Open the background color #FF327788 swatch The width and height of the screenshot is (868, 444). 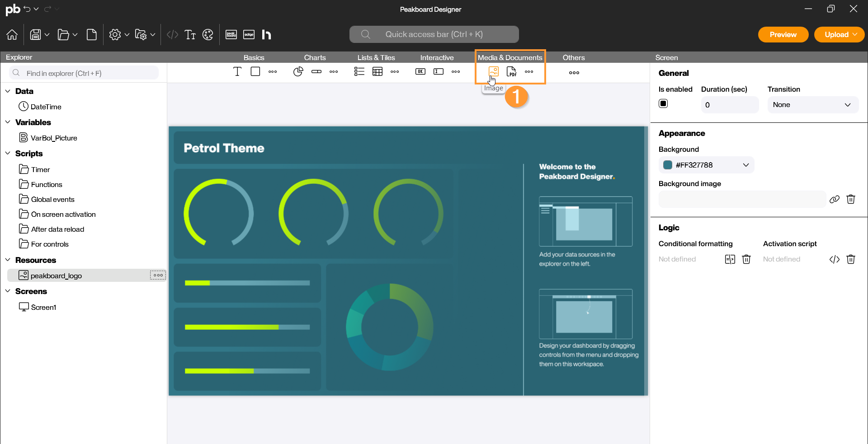pos(668,165)
